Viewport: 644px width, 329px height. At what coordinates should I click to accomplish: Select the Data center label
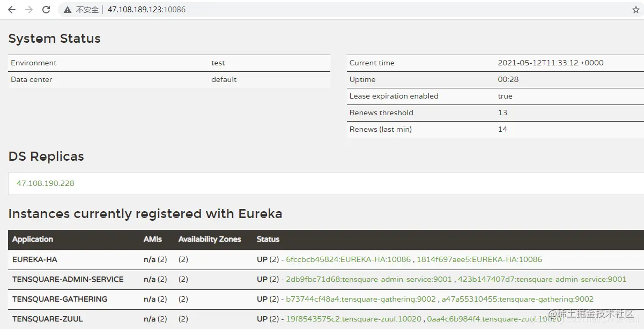[x=32, y=79]
